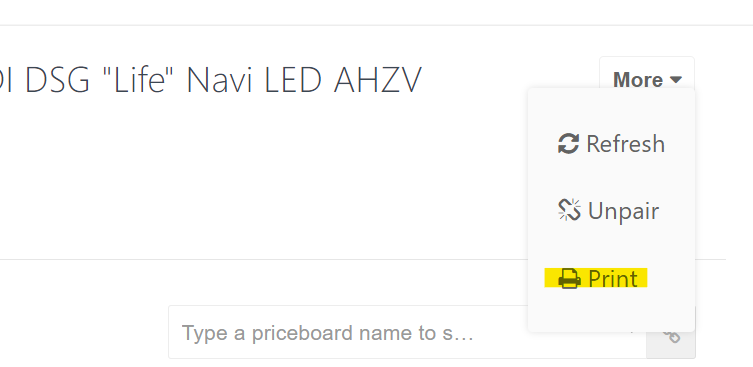Click the DSG text in the heading
This screenshot has height=367, width=753.
click(x=57, y=80)
